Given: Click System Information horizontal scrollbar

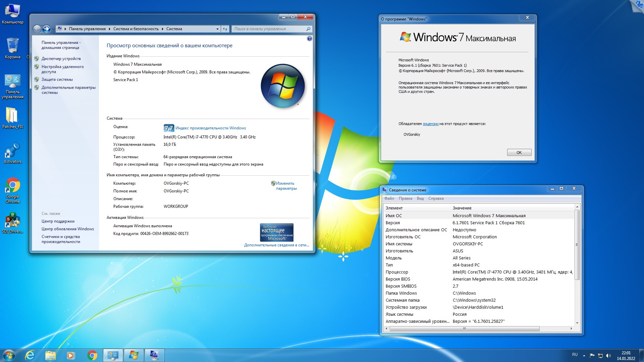Looking at the screenshot, I should (465, 328).
